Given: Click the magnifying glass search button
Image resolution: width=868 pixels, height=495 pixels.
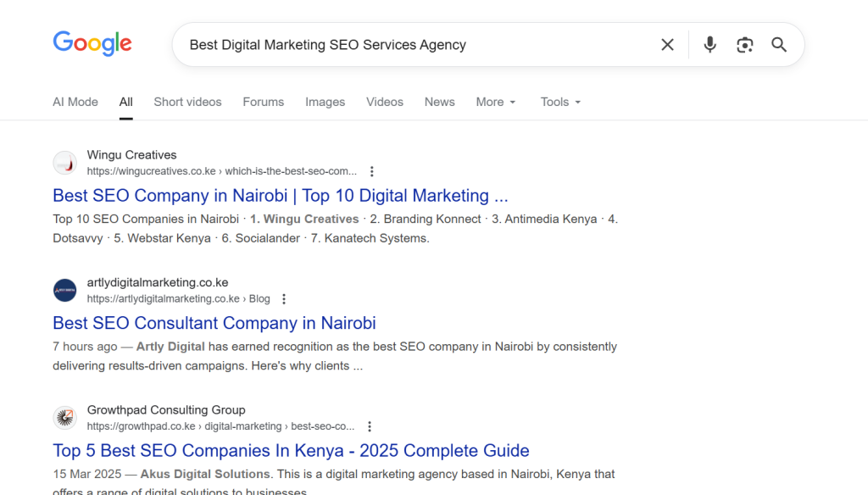Looking at the screenshot, I should (779, 45).
